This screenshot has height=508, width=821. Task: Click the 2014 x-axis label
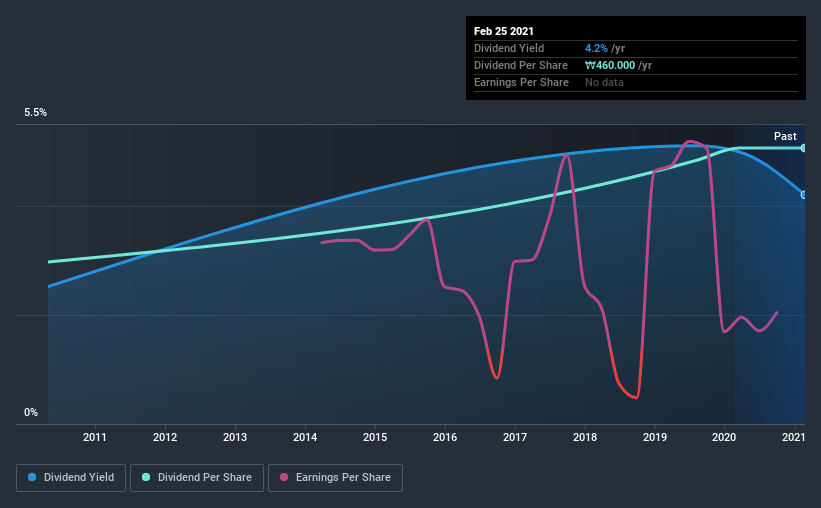[x=305, y=437]
